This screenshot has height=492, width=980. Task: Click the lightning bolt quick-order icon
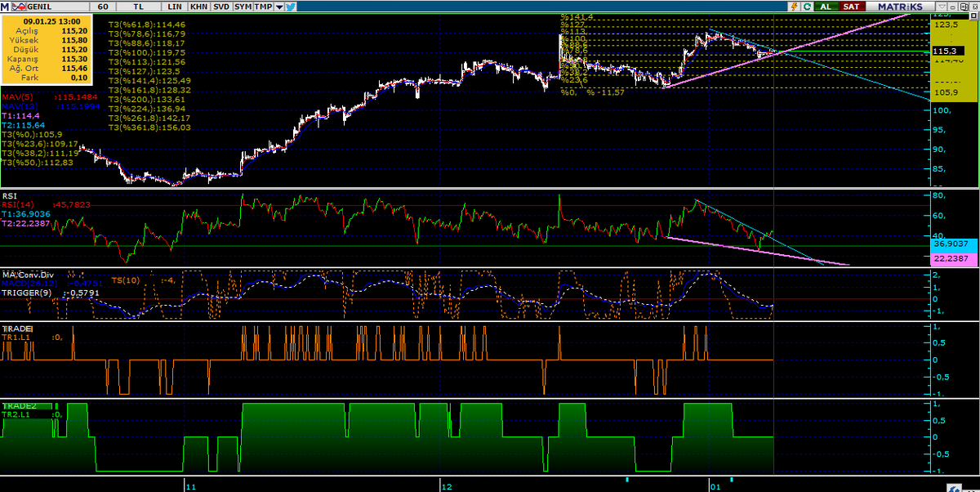click(x=795, y=7)
